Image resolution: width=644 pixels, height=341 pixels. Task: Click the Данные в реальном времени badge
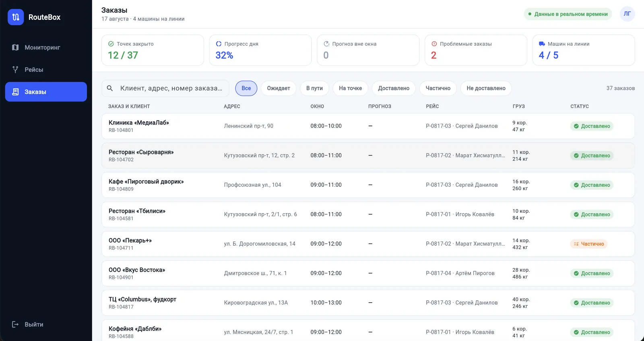coord(568,14)
